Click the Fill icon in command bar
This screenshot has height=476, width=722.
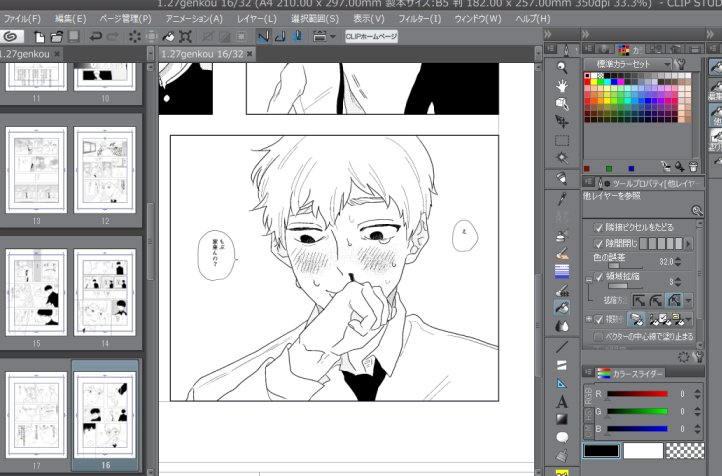(x=169, y=36)
